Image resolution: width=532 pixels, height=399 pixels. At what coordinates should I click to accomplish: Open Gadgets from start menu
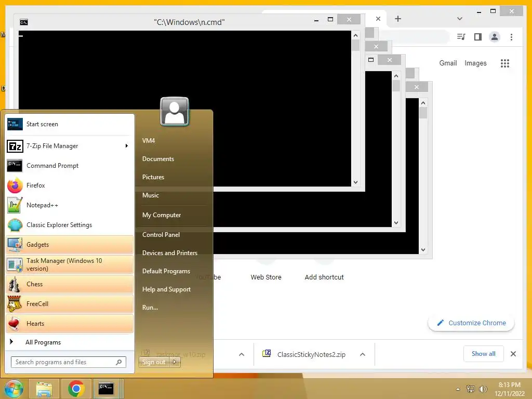[70, 245]
